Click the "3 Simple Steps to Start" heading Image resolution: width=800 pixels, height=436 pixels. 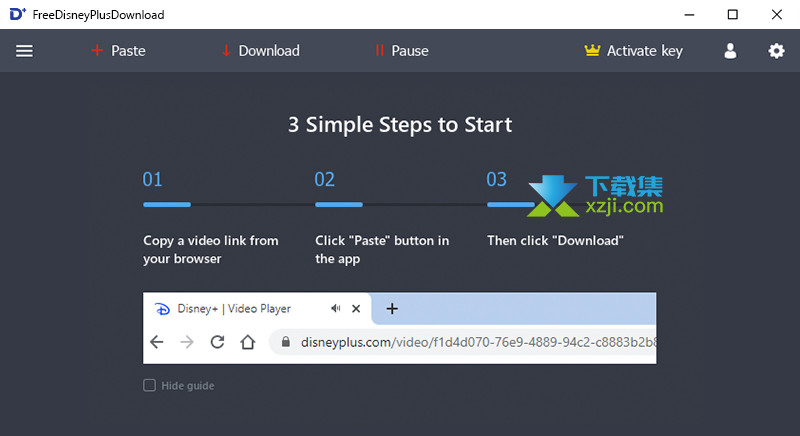(400, 125)
